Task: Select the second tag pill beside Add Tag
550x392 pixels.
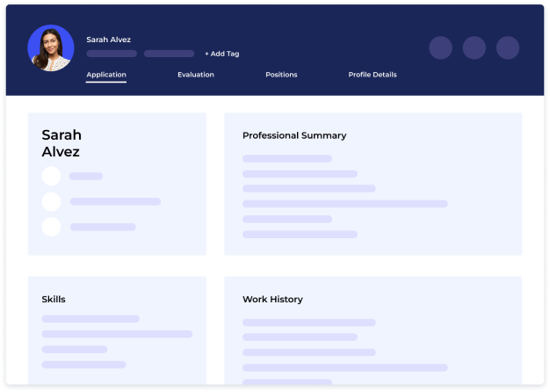Action: [x=169, y=54]
